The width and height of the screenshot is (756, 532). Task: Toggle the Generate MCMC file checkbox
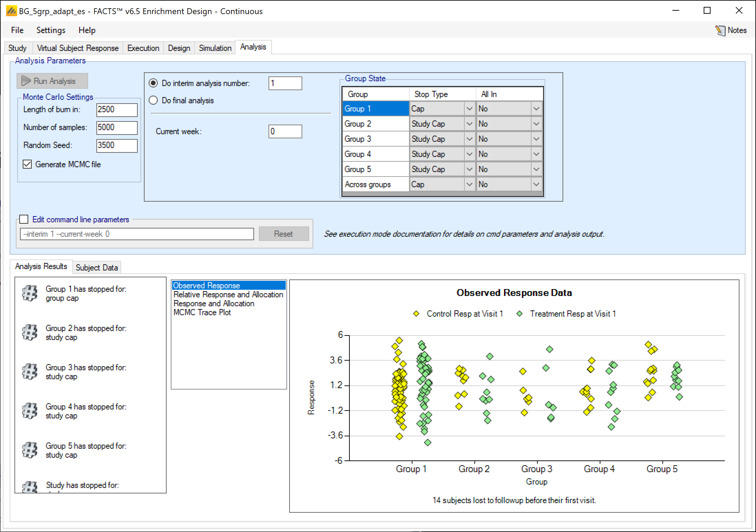27,164
